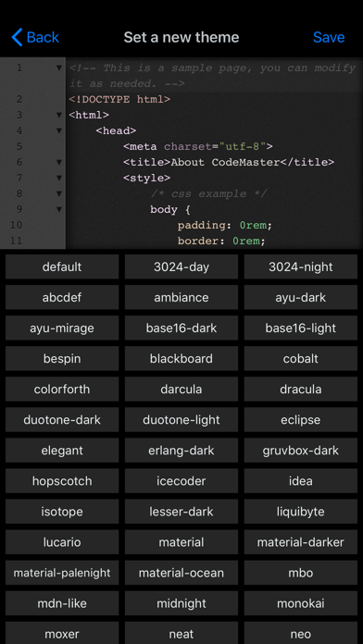Choose the midnight theme
The height and width of the screenshot is (644, 363).
point(181,603)
